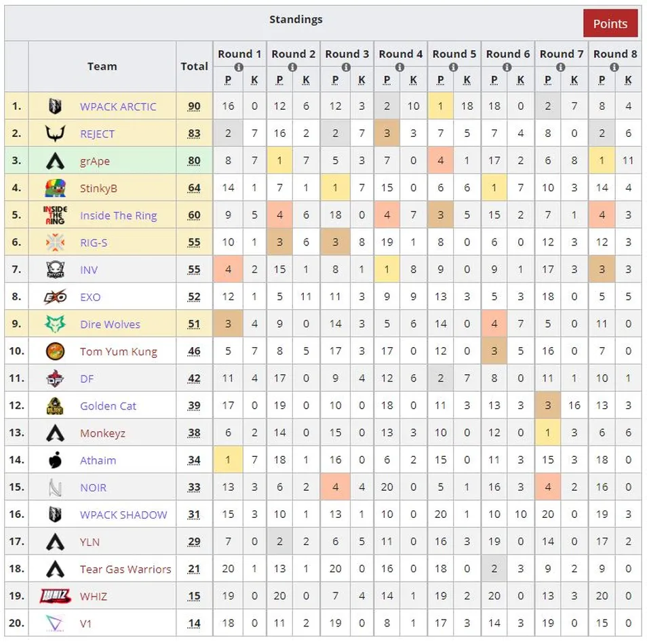Click the Total column header
The width and height of the screenshot is (647, 644).
[x=194, y=66]
